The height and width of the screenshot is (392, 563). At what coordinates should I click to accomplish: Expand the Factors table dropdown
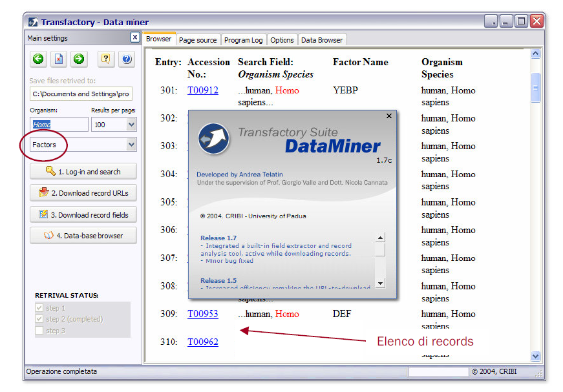pos(131,145)
